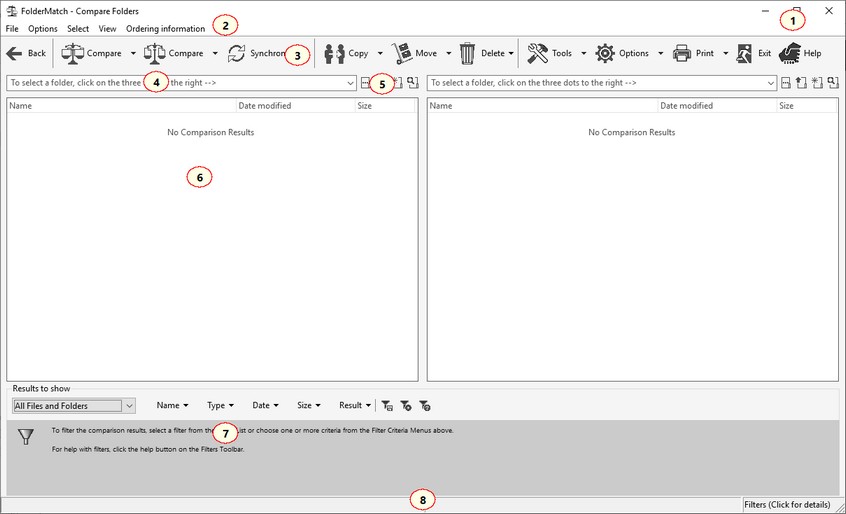Click the Compare scales icon beside Back
The height and width of the screenshot is (514, 846).
point(72,53)
